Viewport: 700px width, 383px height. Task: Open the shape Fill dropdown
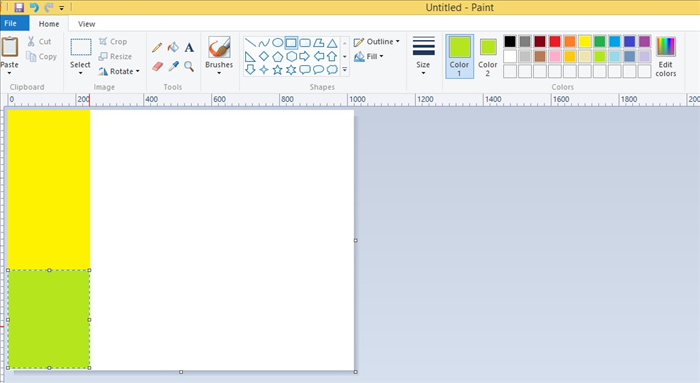(x=369, y=56)
